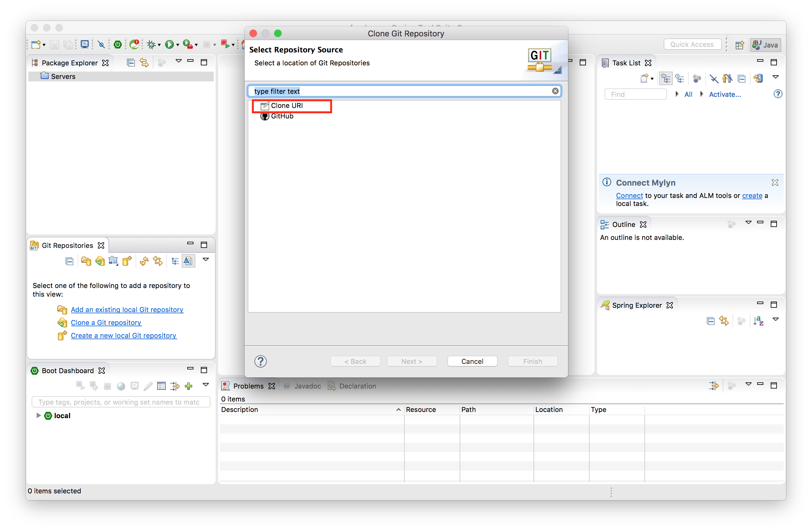Click Collapse All in Package Explorer
Viewport: 812px width, 531px height.
131,63
